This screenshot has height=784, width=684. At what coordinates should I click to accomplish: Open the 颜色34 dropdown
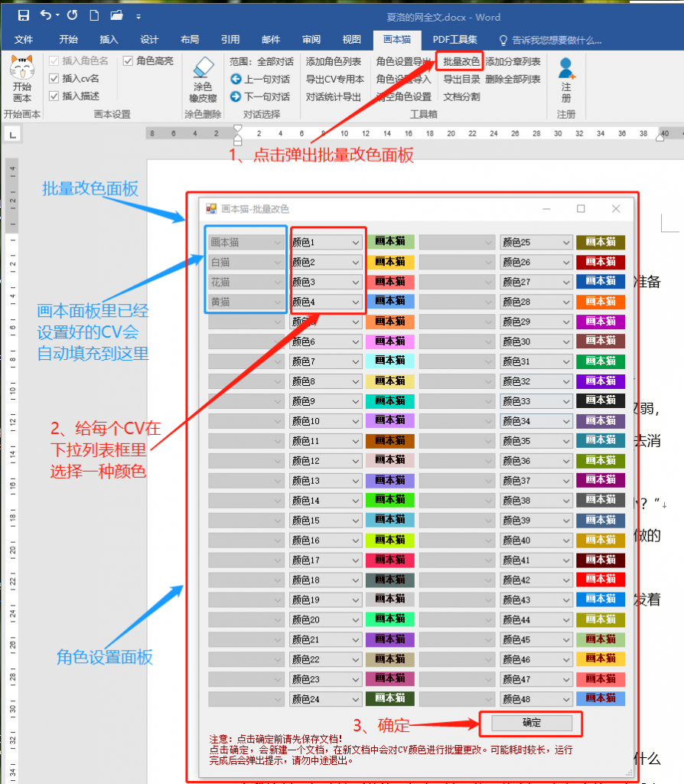click(x=536, y=421)
